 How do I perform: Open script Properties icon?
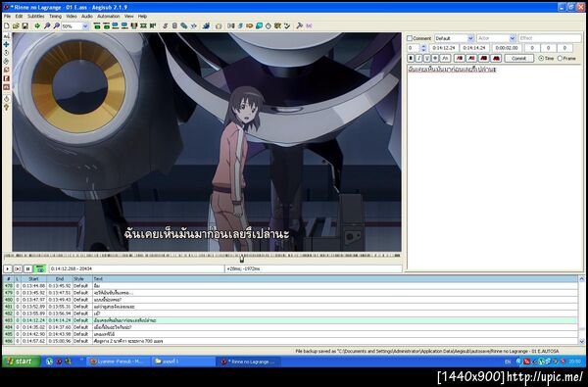click(x=174, y=25)
